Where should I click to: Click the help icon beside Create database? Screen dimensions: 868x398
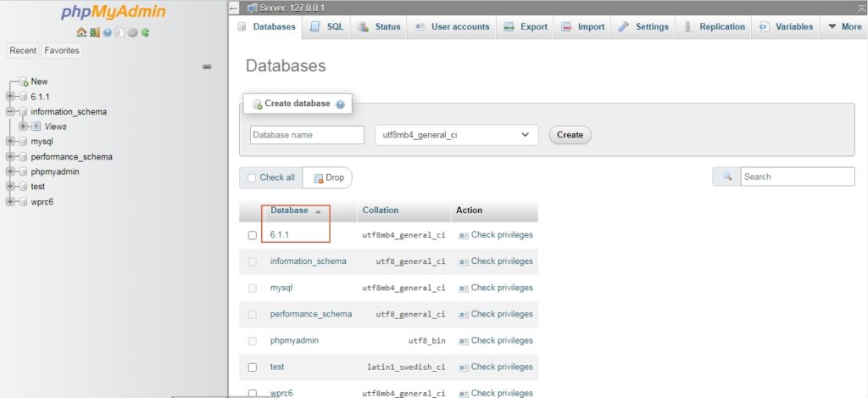point(340,104)
